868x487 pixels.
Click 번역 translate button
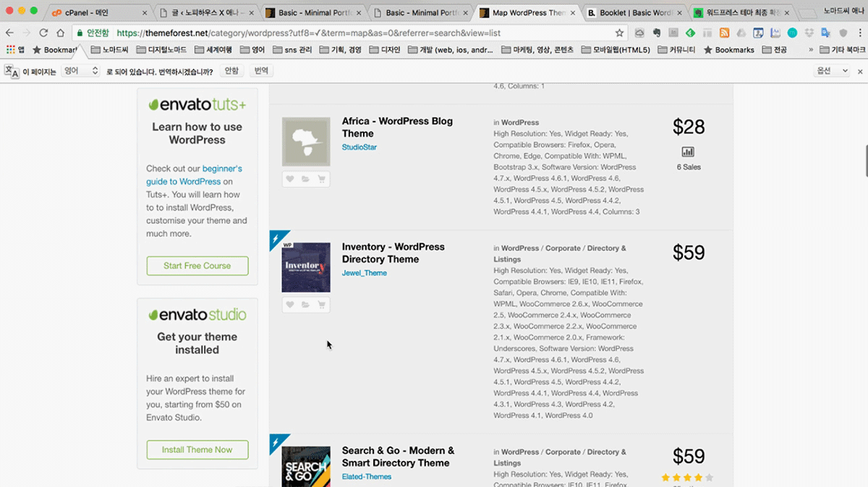pos(262,71)
